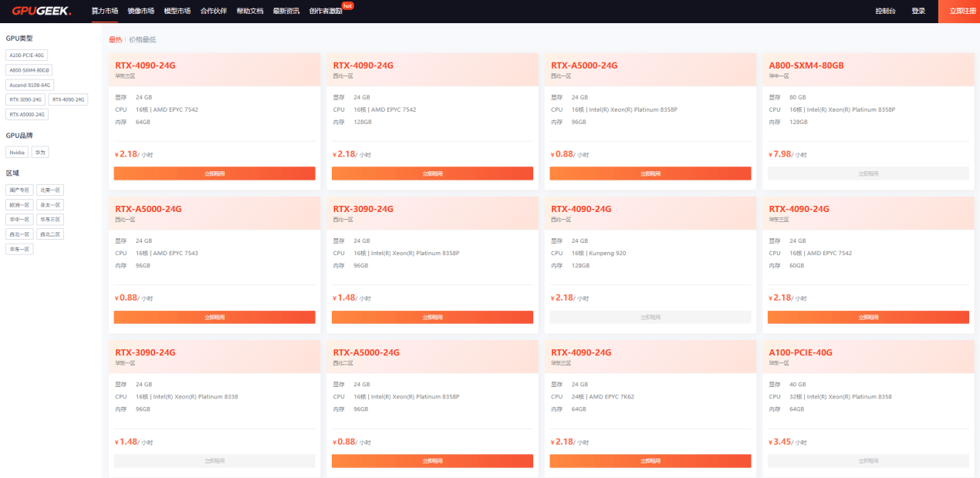Image resolution: width=980 pixels, height=478 pixels.
Task: Click the ¥7.98 hourly price
Action: [780, 154]
